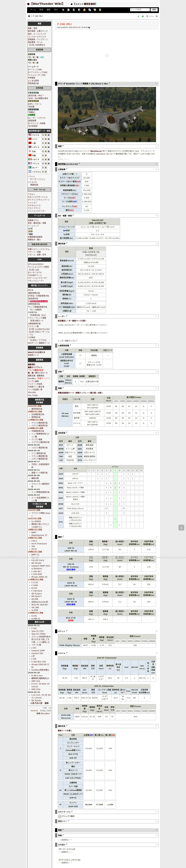
Task: Open the ユーザーイベント sidebar link
Action: tap(38, 179)
